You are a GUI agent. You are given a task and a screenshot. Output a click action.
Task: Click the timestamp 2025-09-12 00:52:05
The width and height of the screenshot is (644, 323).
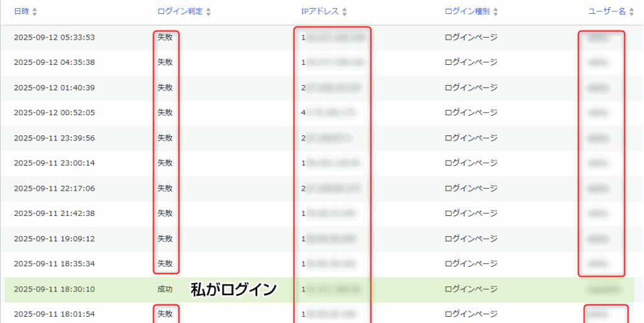pos(54,113)
